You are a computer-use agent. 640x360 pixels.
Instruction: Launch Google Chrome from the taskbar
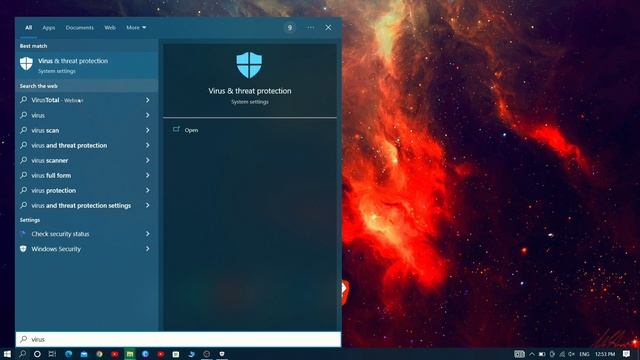click(x=99, y=354)
